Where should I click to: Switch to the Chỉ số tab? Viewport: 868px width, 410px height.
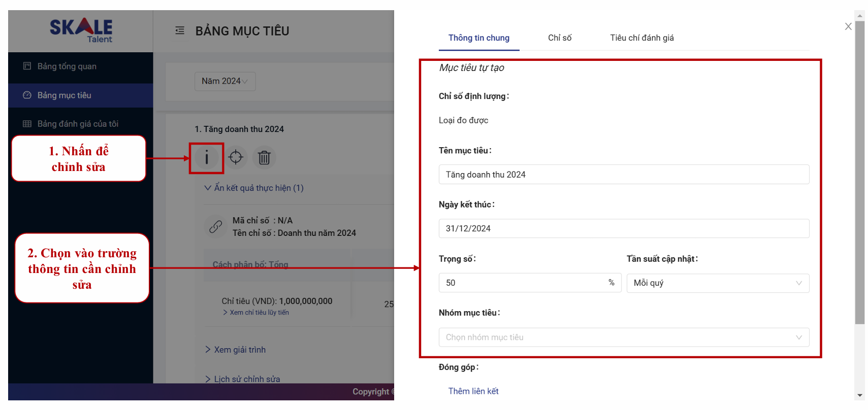pos(559,38)
